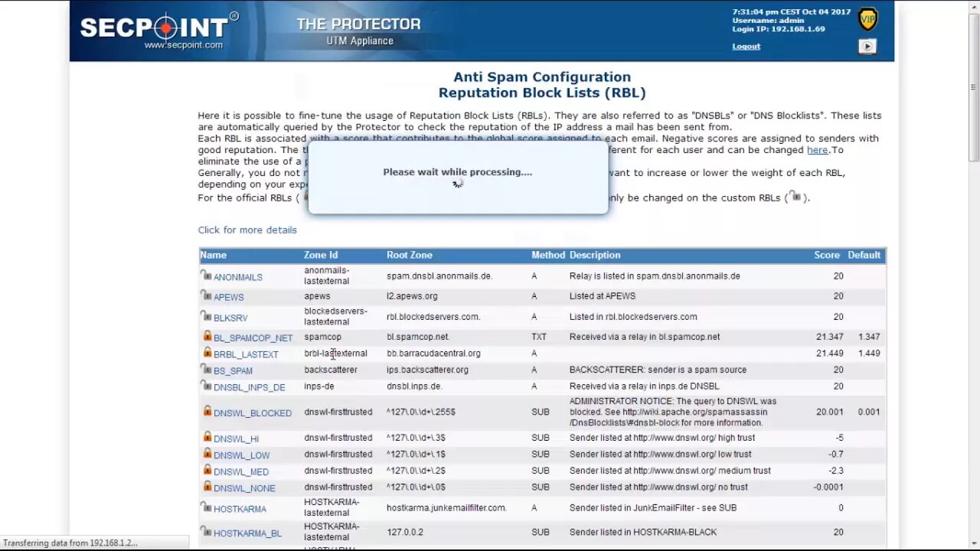Click the Zone Id column header

tap(321, 255)
